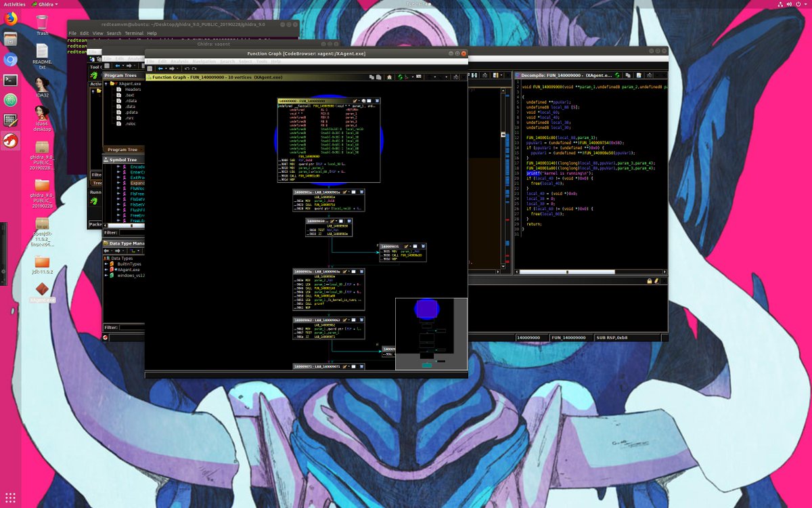812x508 pixels.
Task: Switch to the Program Tree tab
Action: pyautogui.click(x=122, y=150)
